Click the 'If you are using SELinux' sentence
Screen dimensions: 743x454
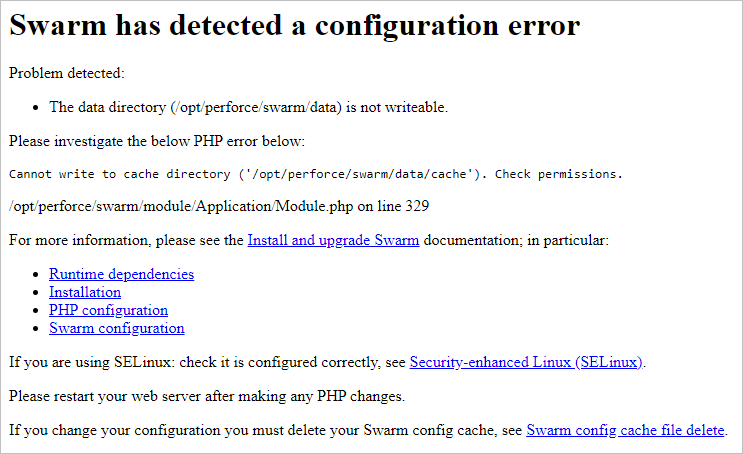(x=208, y=362)
